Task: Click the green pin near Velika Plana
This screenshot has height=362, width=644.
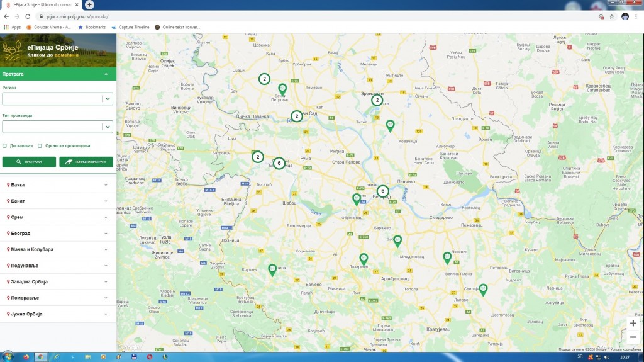Action: (x=447, y=258)
